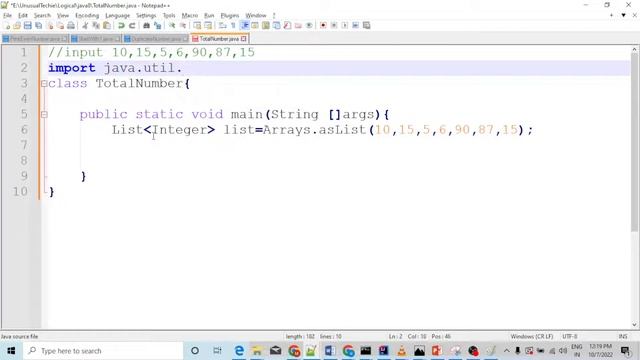Click line number 6 in the margin

24,130
